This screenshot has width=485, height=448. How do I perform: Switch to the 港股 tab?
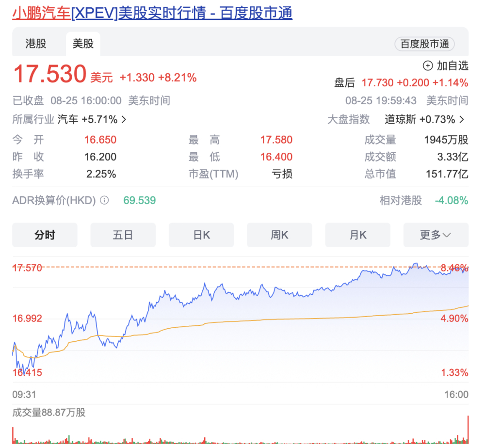pyautogui.click(x=36, y=44)
